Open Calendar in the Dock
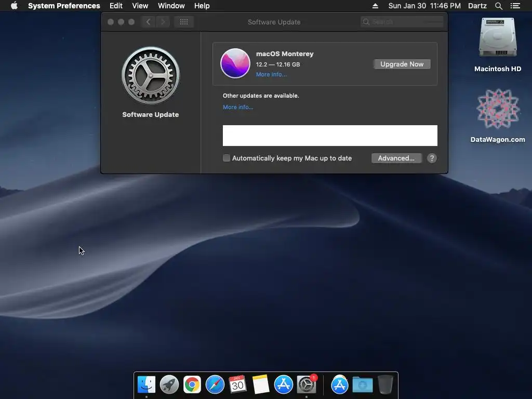The image size is (532, 399). pos(237,384)
